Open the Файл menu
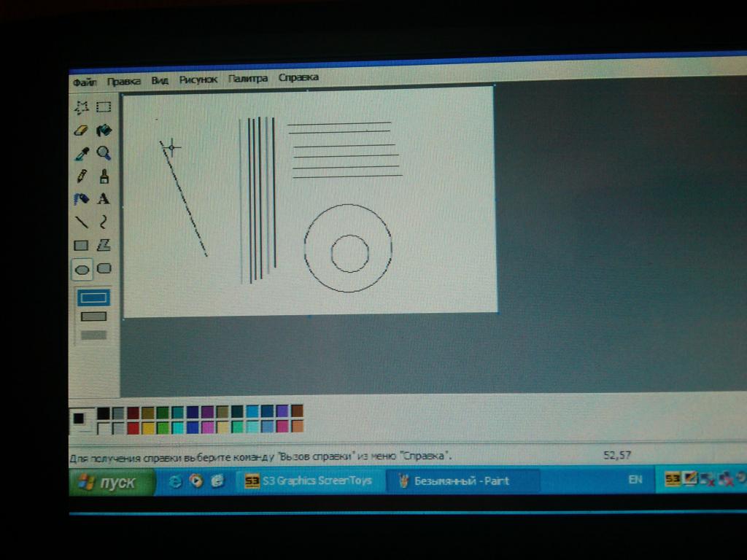This screenshot has height=560, width=747. click(x=85, y=82)
